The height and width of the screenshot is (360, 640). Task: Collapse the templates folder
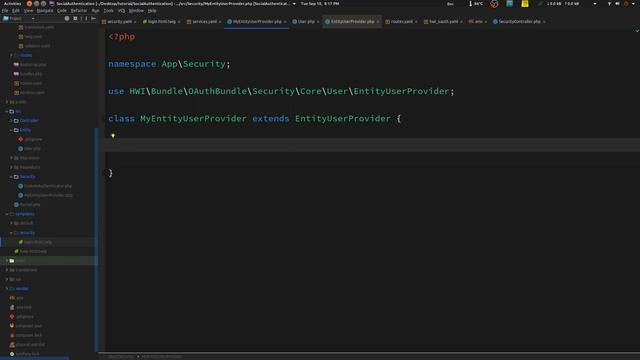click(7, 214)
